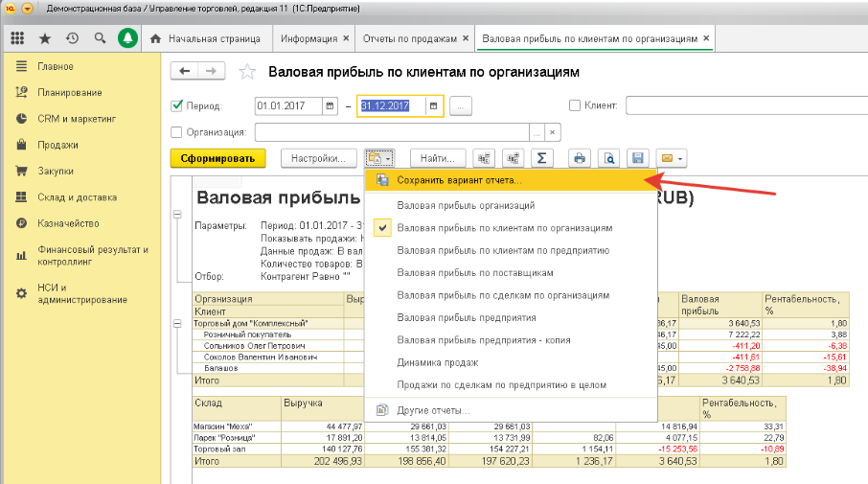Viewport: 868px width, 484px height.
Task: Open the sections grid menu icon
Action: coord(17,39)
